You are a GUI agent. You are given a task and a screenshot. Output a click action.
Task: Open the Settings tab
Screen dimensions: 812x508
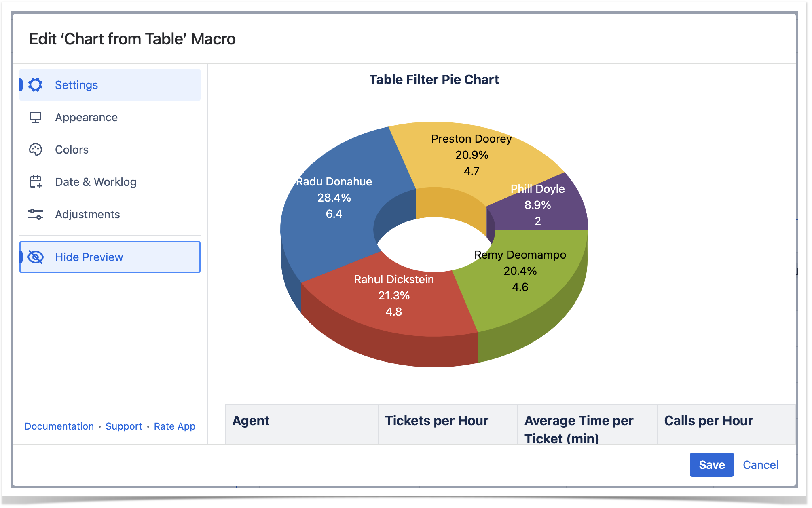point(76,85)
